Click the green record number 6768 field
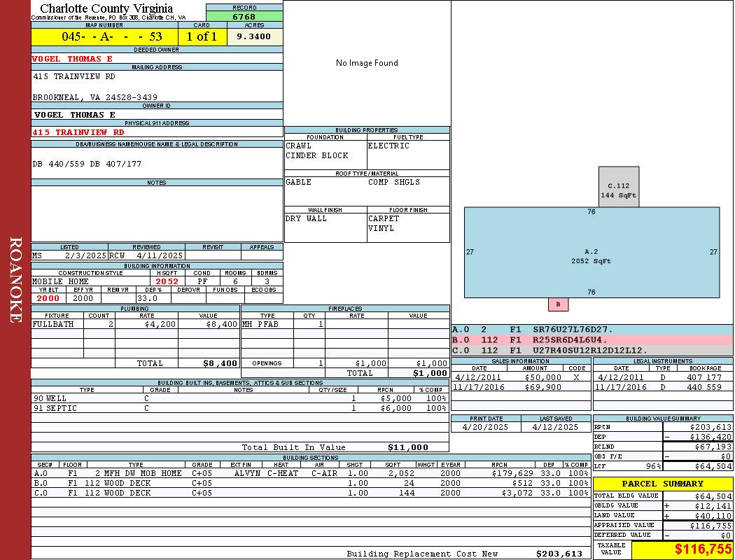The width and height of the screenshot is (735, 560). point(244,16)
